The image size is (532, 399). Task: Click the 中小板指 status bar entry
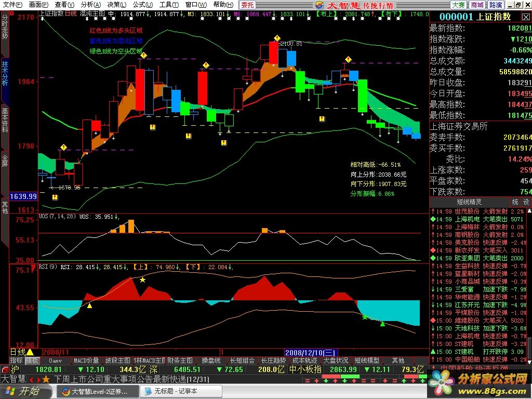tap(305, 369)
